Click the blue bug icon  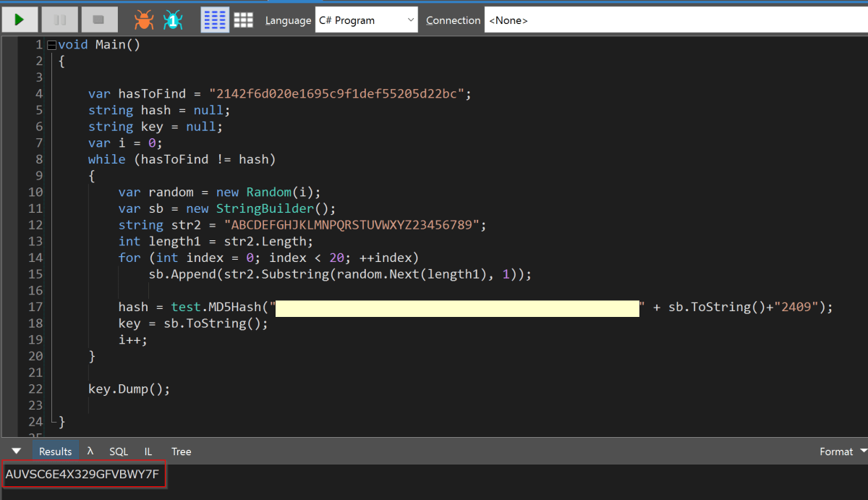(174, 20)
